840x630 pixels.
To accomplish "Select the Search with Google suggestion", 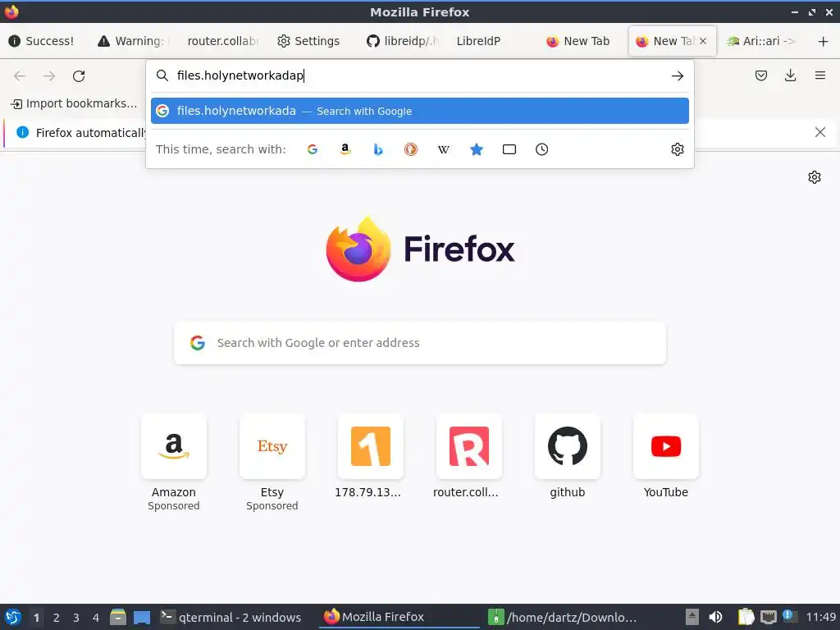I will point(419,111).
